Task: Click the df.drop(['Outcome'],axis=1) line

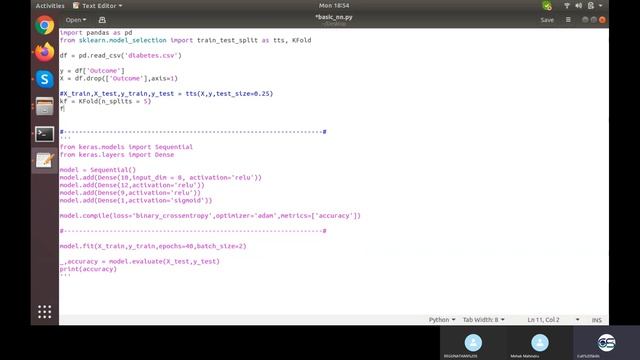Action: (119, 78)
